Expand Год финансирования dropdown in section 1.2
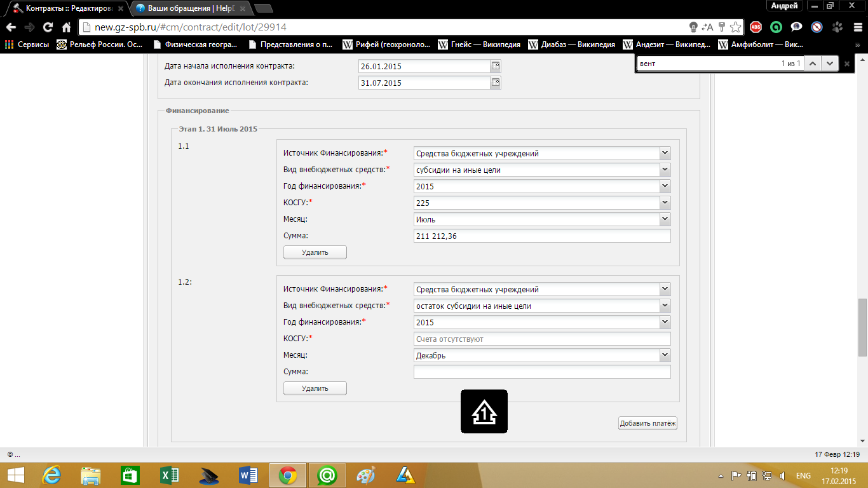The height and width of the screenshot is (488, 868). [665, 322]
